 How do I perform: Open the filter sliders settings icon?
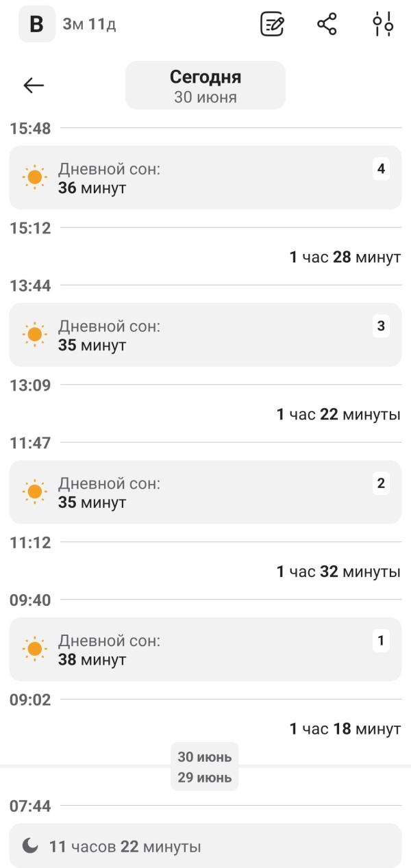(x=383, y=25)
